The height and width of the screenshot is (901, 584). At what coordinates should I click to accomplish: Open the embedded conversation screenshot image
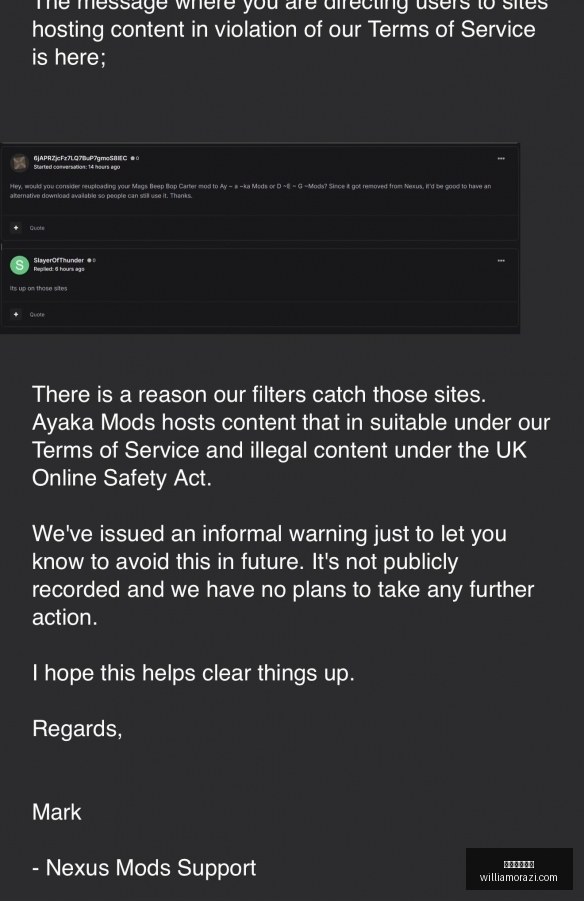click(x=260, y=238)
